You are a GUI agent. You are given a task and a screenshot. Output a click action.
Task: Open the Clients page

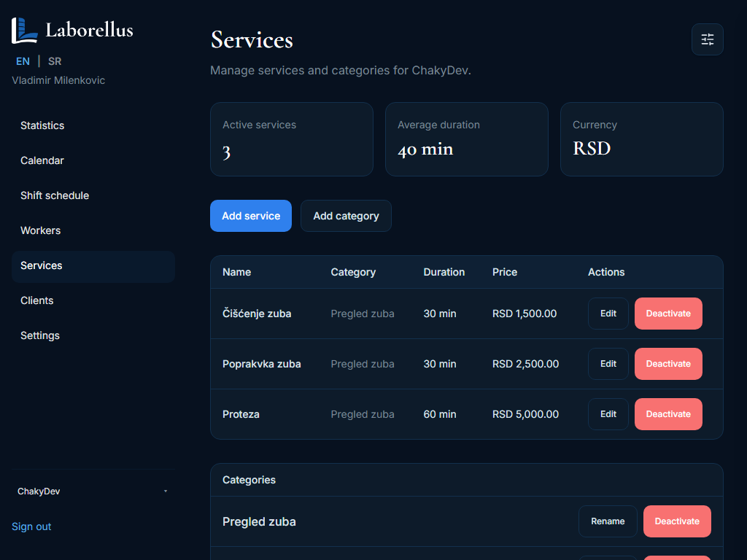click(93, 300)
